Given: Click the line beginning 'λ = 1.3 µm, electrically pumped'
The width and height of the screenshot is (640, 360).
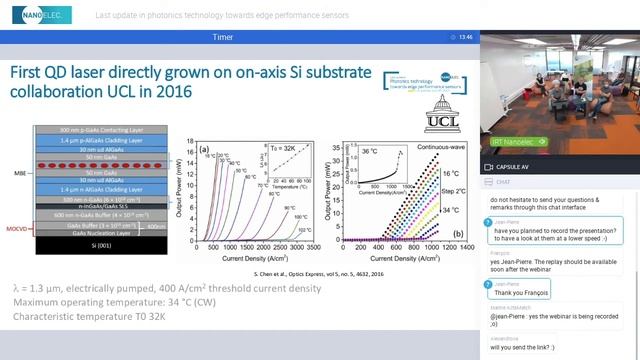Looking at the screenshot, I should [x=167, y=288].
